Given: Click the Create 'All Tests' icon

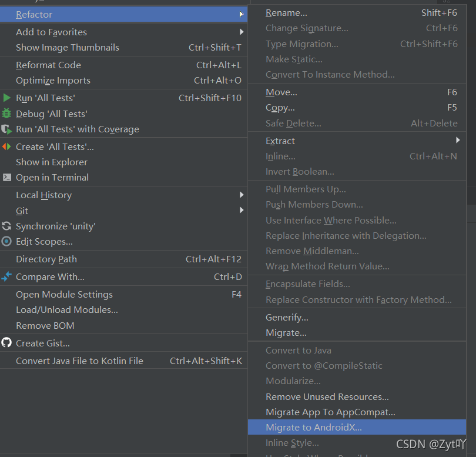Looking at the screenshot, I should [x=7, y=146].
